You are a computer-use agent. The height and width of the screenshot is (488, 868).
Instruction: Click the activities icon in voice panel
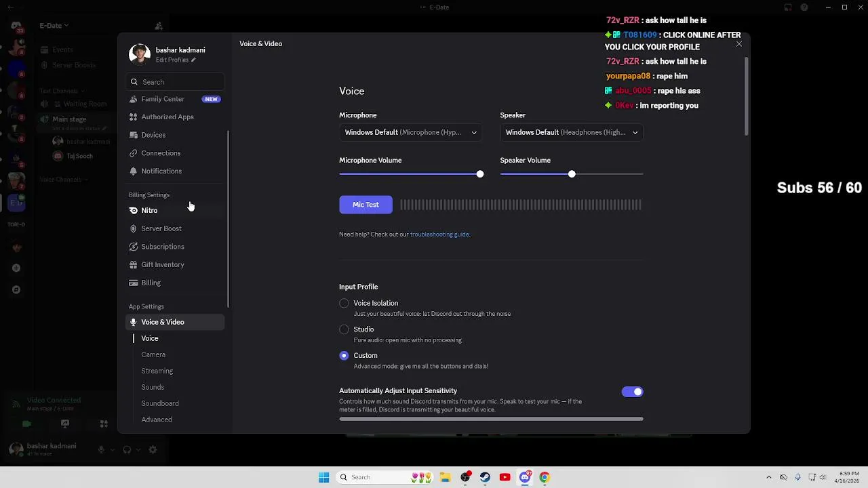click(104, 424)
